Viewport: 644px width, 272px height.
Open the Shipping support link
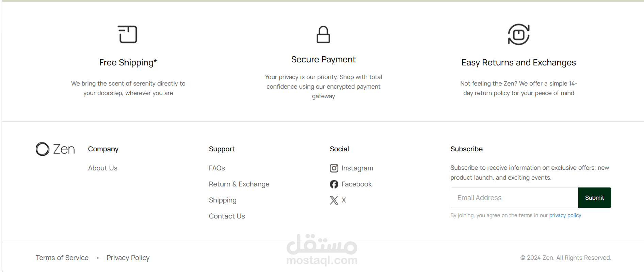(x=223, y=200)
